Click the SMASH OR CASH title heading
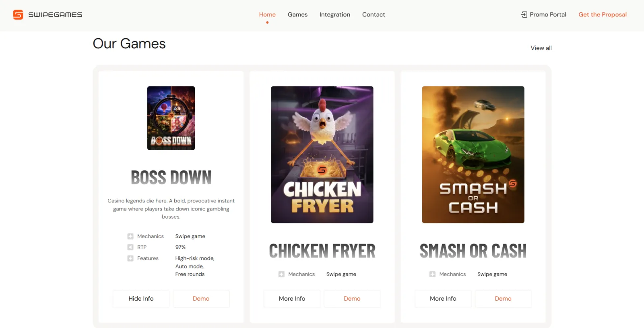644x328 pixels. coord(473,251)
